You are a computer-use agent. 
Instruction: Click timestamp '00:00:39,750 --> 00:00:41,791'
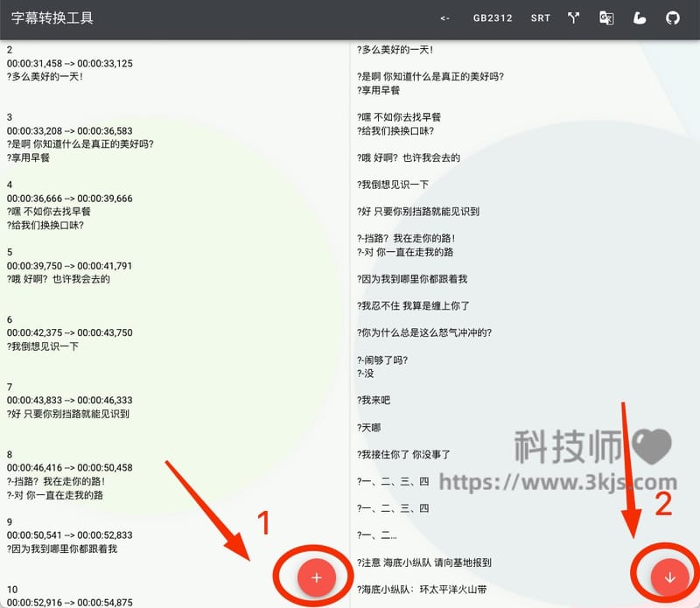[70, 266]
